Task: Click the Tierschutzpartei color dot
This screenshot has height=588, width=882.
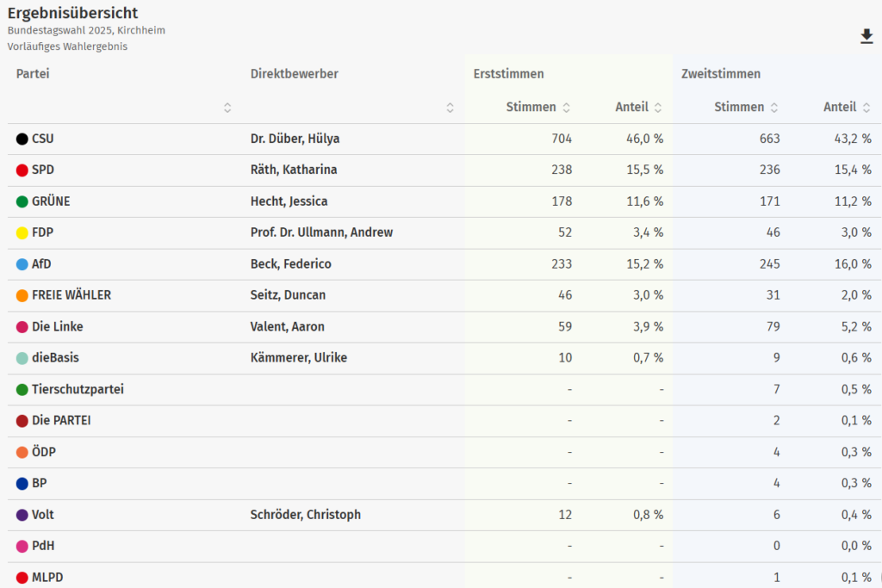Action: tap(22, 390)
